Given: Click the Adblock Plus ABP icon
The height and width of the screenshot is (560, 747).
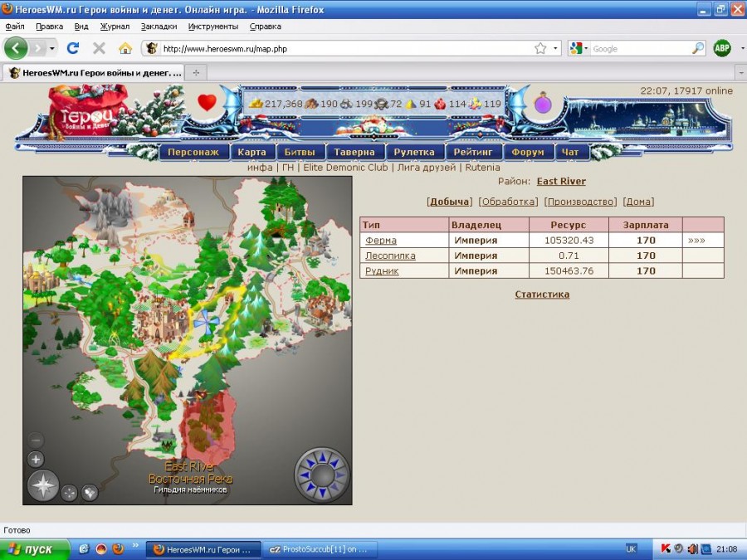Looking at the screenshot, I should click(x=722, y=48).
